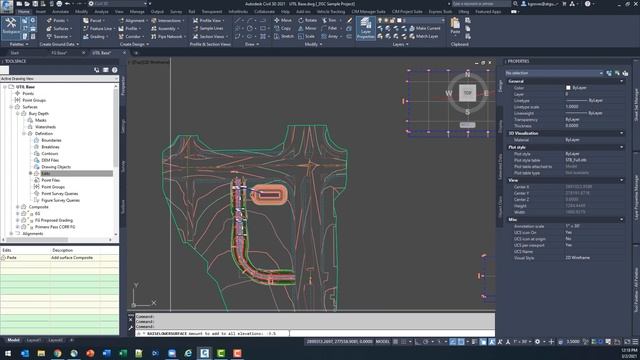Toggle object snap tracking in status bar
This screenshot has width=640, height=360.
(453, 342)
